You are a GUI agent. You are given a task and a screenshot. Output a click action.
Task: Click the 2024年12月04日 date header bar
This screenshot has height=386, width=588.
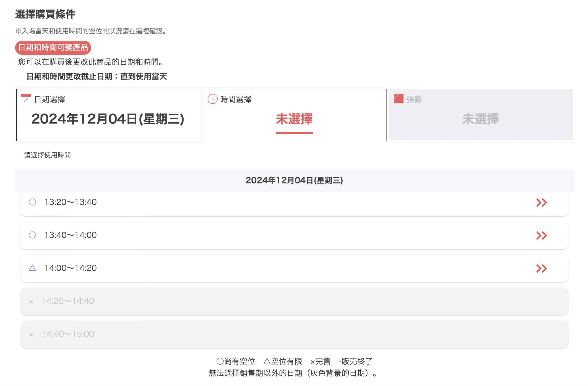pyautogui.click(x=294, y=180)
